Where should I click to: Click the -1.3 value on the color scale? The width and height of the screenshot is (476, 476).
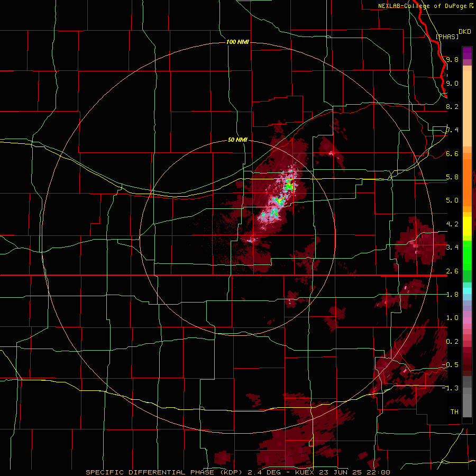click(x=450, y=388)
